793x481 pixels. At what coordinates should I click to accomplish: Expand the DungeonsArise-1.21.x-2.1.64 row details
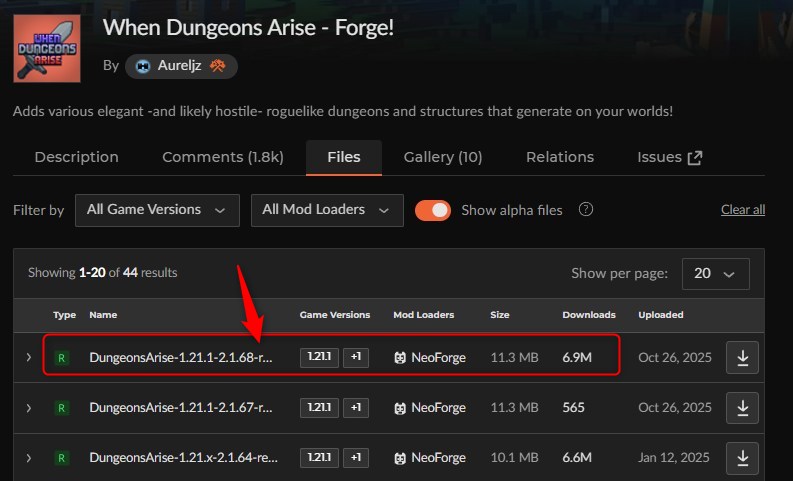point(29,458)
